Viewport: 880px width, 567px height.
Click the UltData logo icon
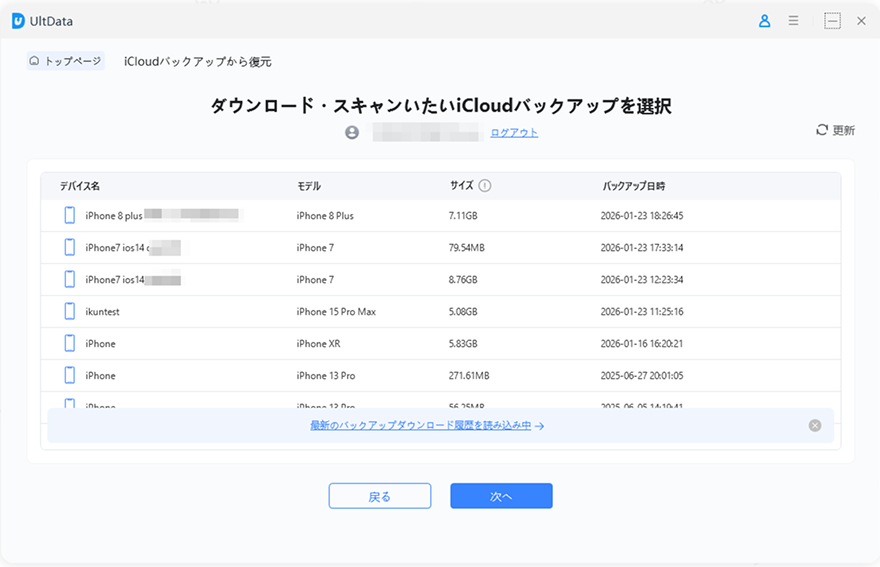click(x=18, y=21)
